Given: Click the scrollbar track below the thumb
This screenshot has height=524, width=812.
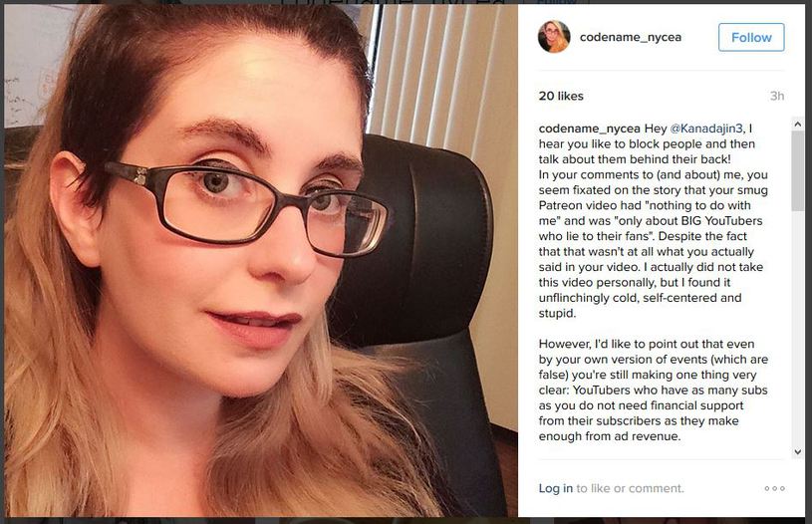Looking at the screenshot, I should coord(797,329).
